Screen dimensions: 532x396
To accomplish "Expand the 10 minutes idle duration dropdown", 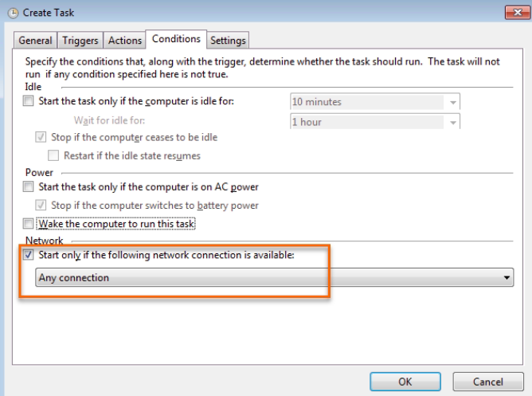I will tap(453, 102).
